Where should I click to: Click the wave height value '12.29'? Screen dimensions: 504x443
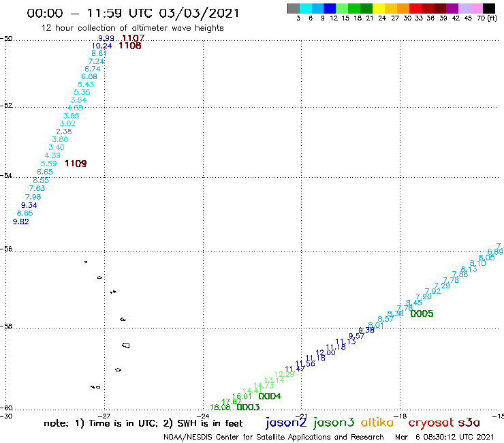(284, 374)
